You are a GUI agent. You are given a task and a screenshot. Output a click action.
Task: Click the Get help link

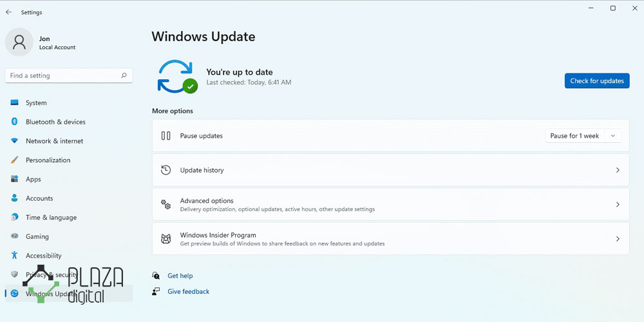tap(180, 276)
